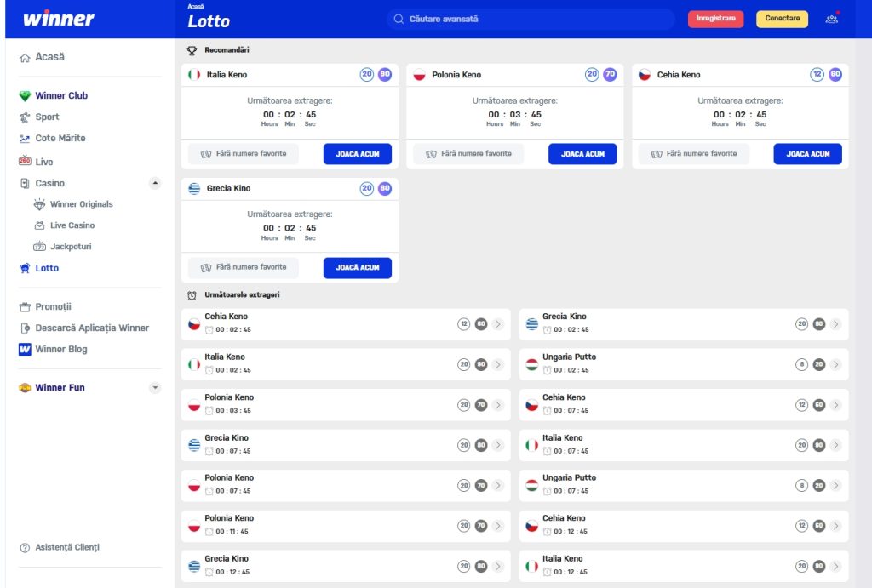Image resolution: width=872 pixels, height=588 pixels.
Task: Open Cehia Keno 00:02:45 row chevron
Action: [498, 324]
